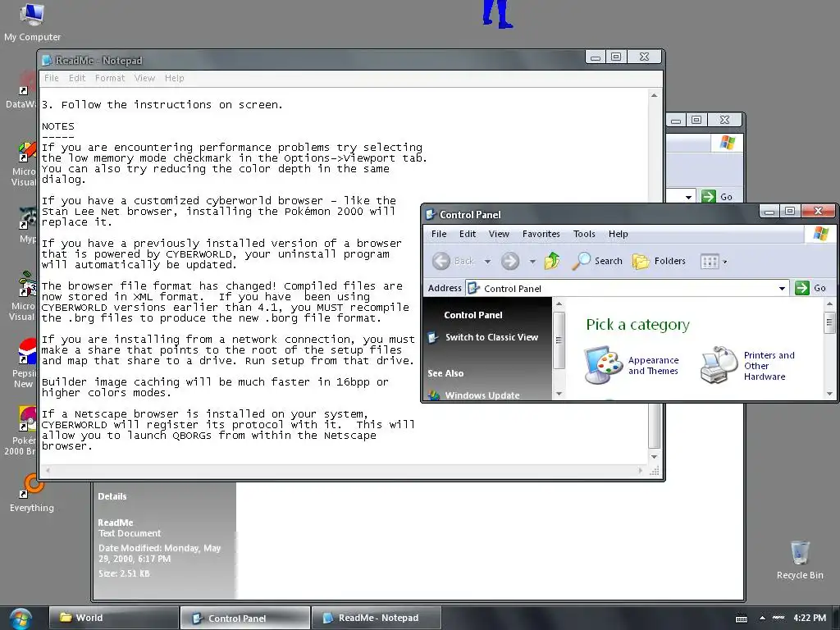Click the Printers and Other Hardware printer icon

[x=719, y=365]
